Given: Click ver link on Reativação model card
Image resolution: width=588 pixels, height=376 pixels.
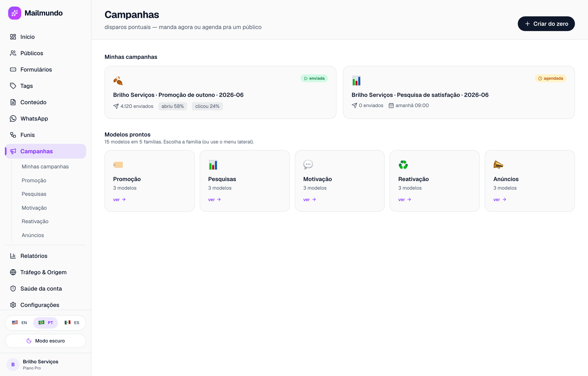Looking at the screenshot, I should click(405, 200).
